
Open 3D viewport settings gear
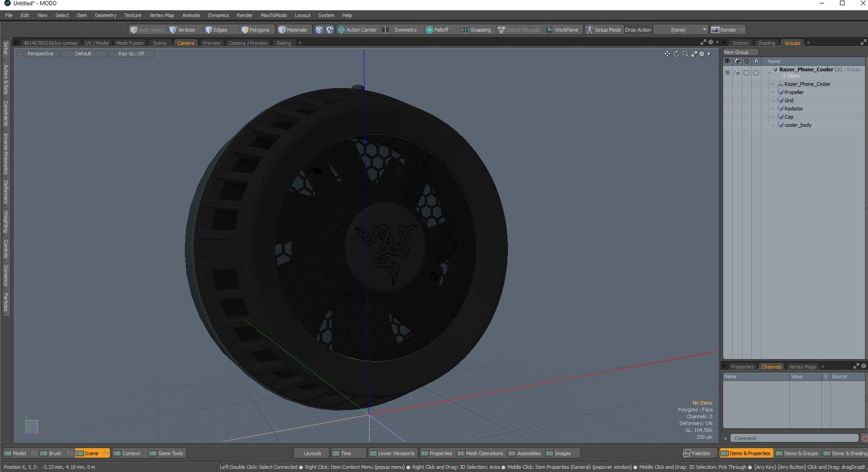(702, 54)
